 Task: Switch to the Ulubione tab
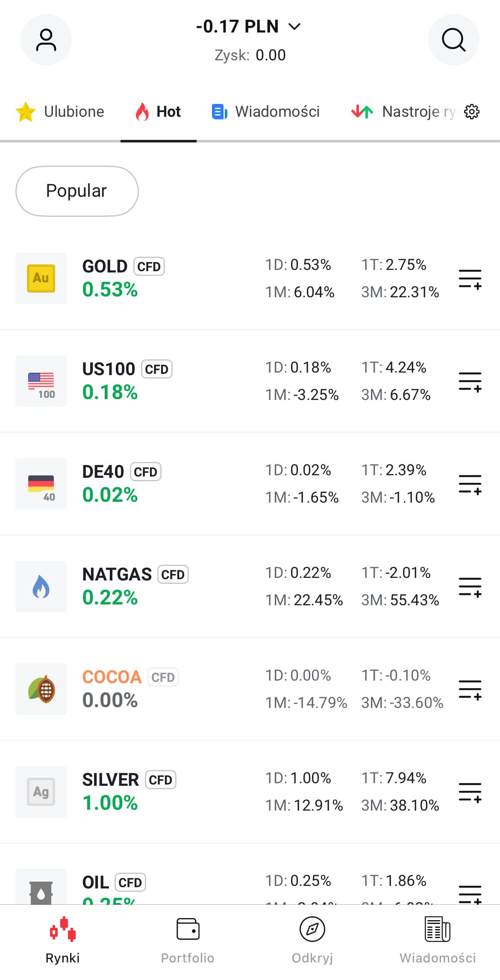point(61,112)
